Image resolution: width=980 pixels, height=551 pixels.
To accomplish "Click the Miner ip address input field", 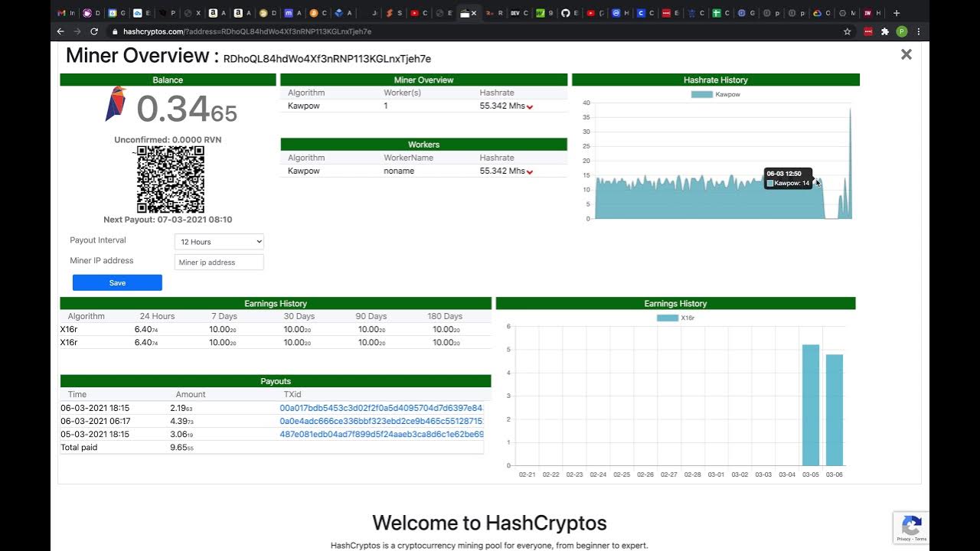I will pyautogui.click(x=219, y=262).
